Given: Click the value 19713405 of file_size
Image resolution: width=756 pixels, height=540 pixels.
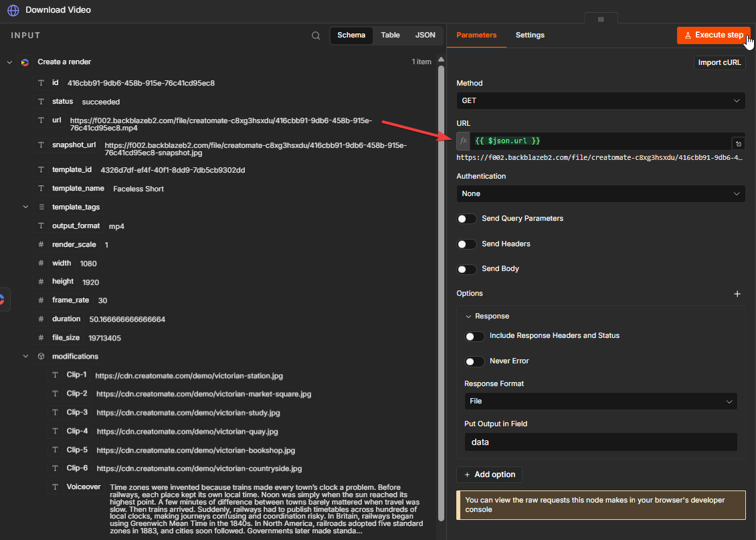Looking at the screenshot, I should 104,339.
